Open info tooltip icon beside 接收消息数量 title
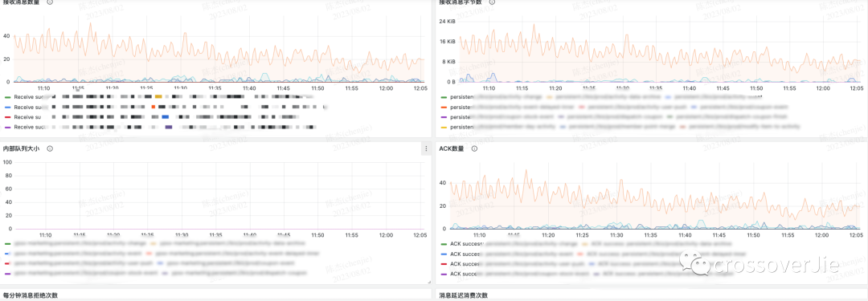 (x=51, y=2)
